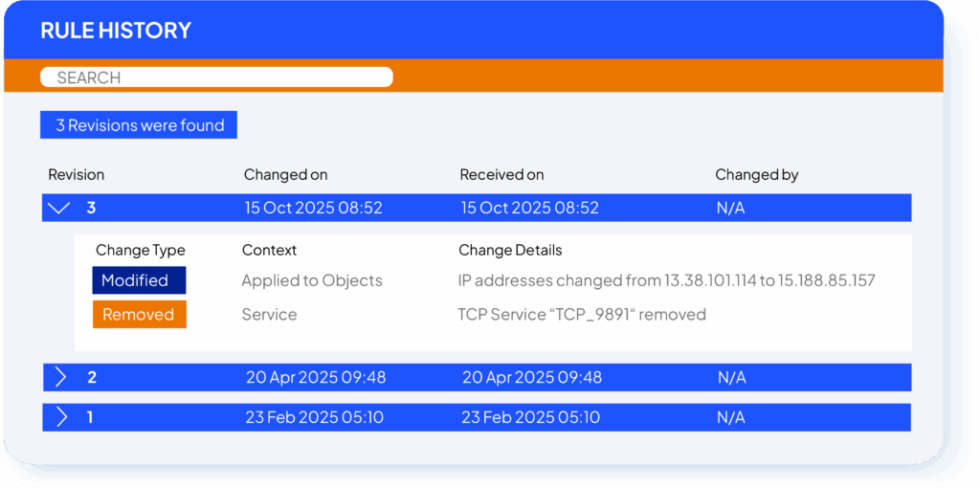Image resolution: width=980 pixels, height=488 pixels.
Task: Select the revision 1 row dated 23 Feb 2025
Action: click(477, 417)
